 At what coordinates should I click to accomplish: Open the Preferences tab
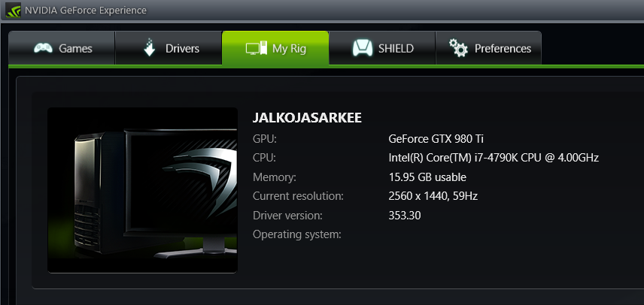click(x=503, y=49)
